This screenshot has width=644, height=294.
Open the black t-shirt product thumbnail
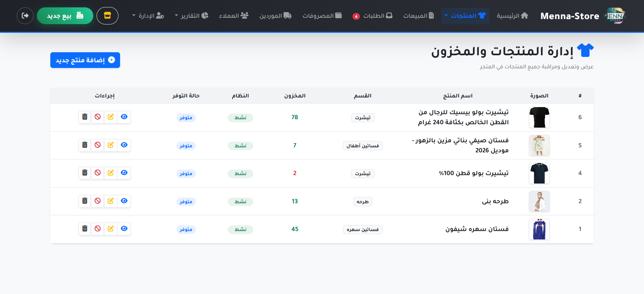click(539, 118)
